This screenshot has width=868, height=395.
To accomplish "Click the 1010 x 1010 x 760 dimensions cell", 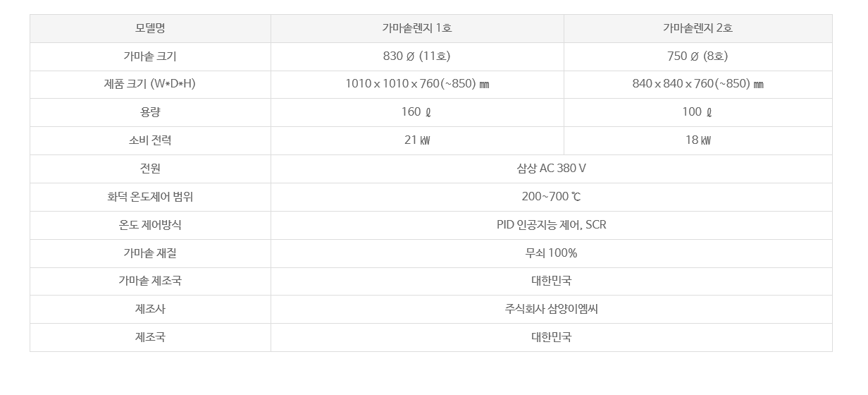I will pyautogui.click(x=417, y=84).
